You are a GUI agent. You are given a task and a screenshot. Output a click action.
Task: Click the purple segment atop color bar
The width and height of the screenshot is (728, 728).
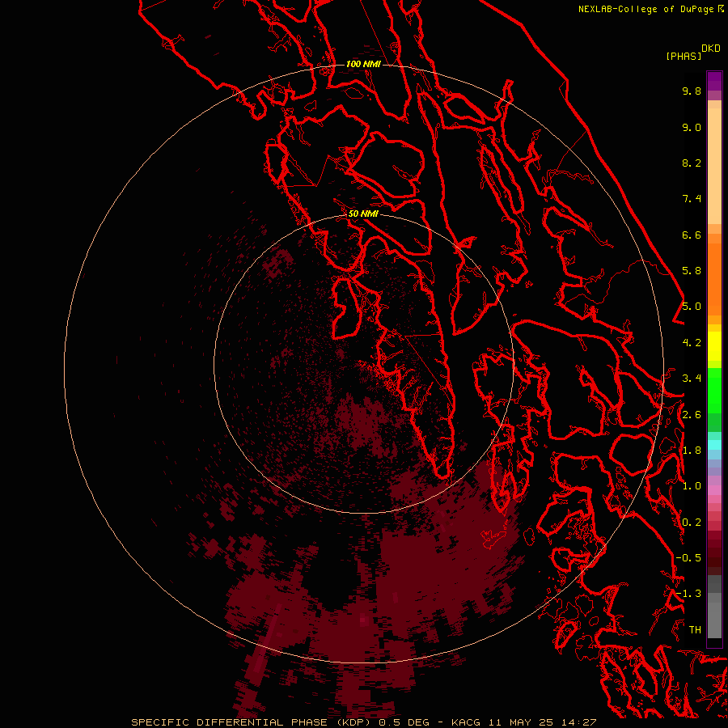[714, 81]
